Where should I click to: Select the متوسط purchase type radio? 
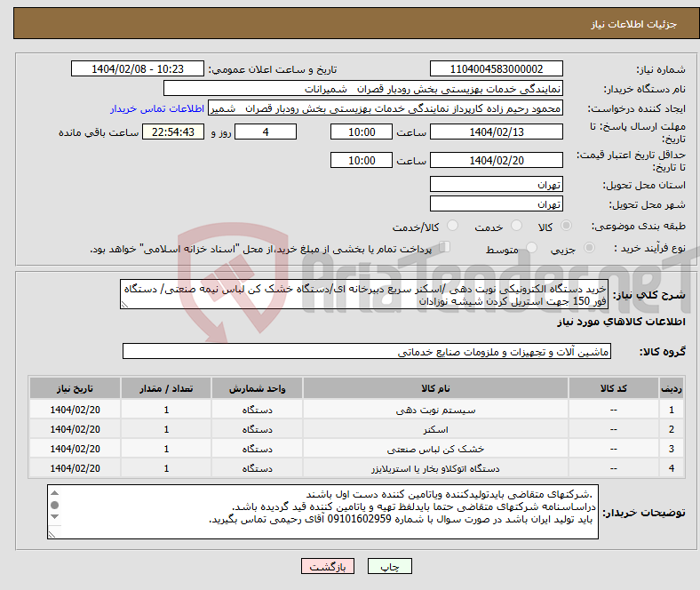coord(532,247)
